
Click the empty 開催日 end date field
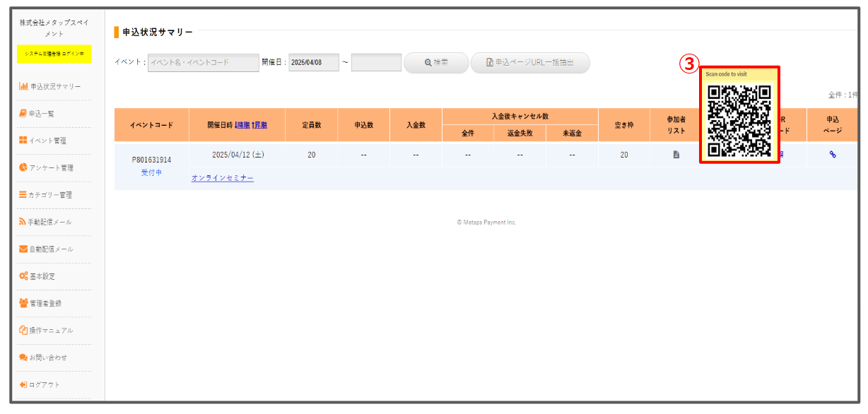pos(376,63)
